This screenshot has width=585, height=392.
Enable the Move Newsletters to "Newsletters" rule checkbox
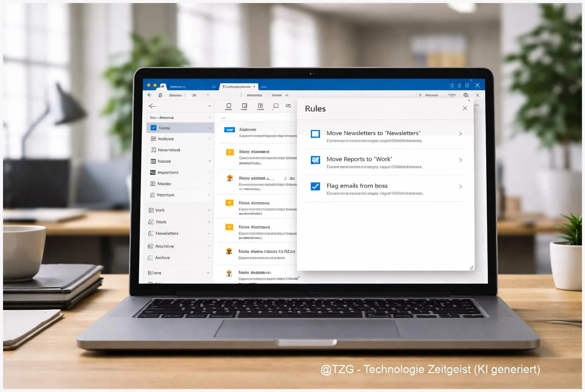click(315, 134)
